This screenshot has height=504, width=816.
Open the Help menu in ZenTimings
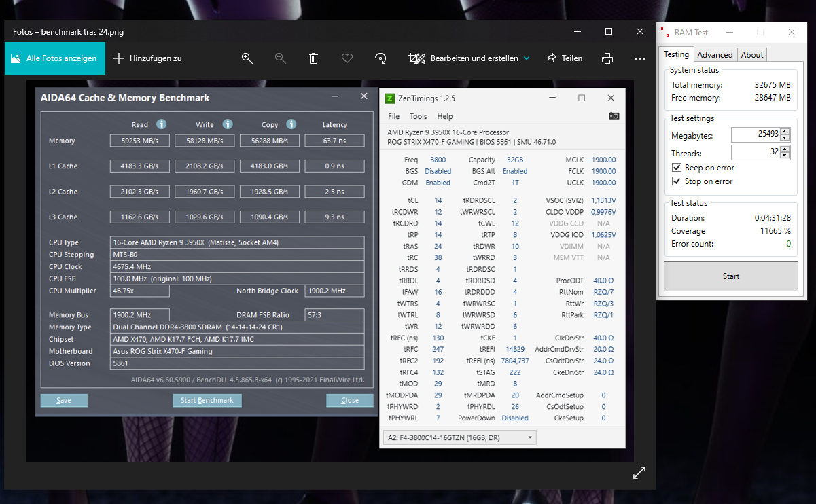pos(445,116)
